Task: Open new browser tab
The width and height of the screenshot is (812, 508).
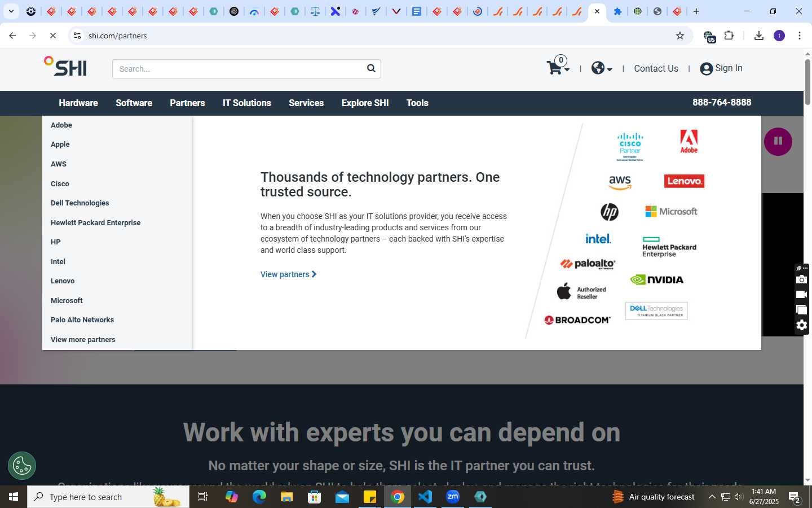Action: pos(696,11)
